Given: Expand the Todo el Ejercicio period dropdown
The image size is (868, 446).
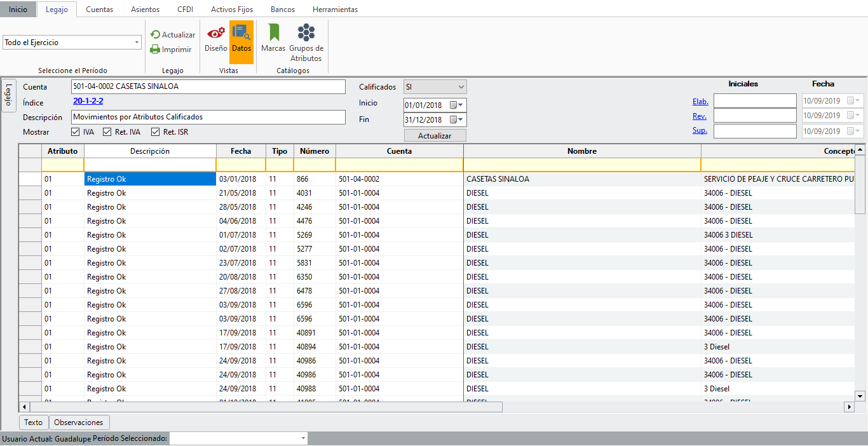Looking at the screenshot, I should click(137, 43).
